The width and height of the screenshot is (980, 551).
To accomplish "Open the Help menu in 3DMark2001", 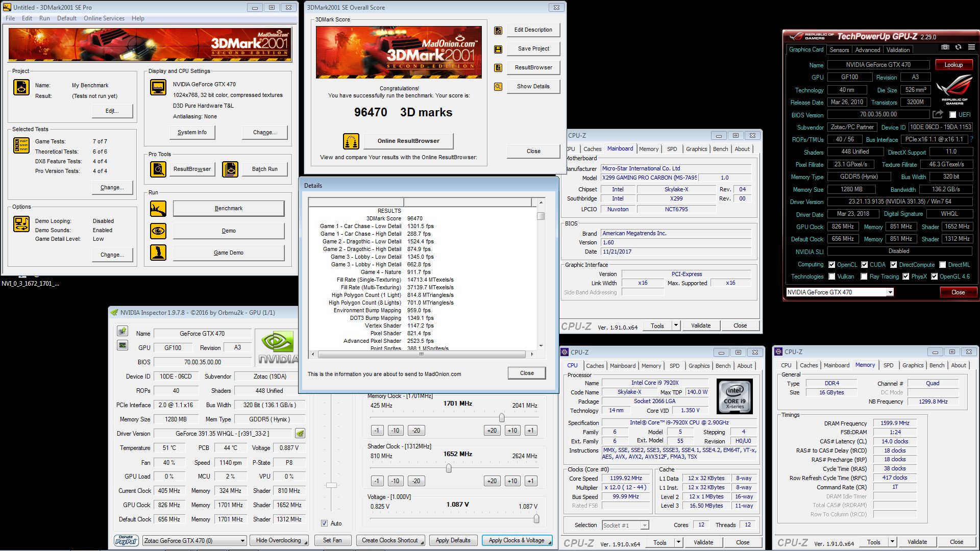I will click(138, 18).
